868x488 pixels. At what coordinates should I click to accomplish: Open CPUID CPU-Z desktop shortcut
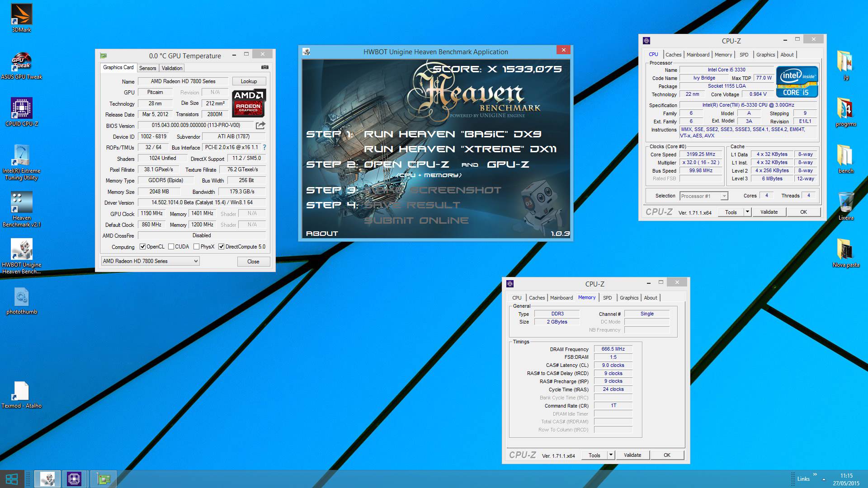click(x=21, y=112)
